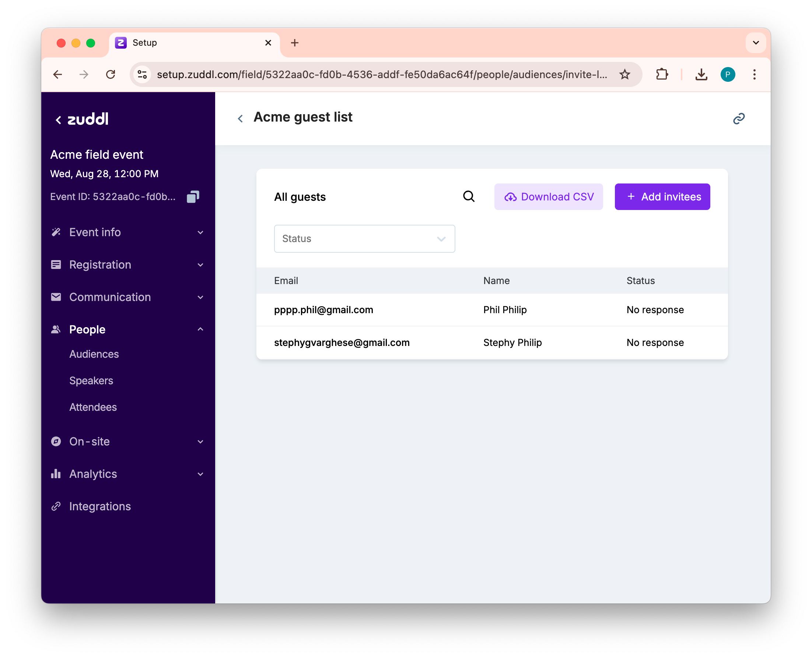Collapse the People section
The height and width of the screenshot is (658, 812).
pos(127,329)
